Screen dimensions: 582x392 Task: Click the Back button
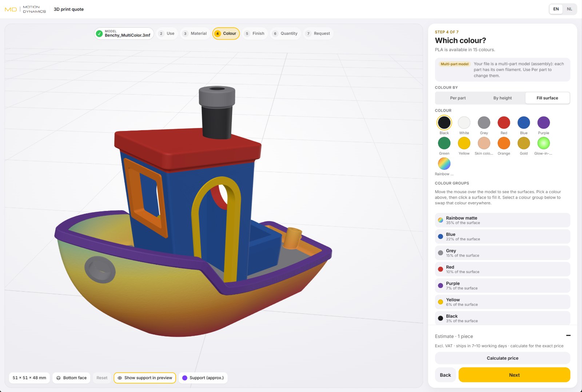(445, 375)
